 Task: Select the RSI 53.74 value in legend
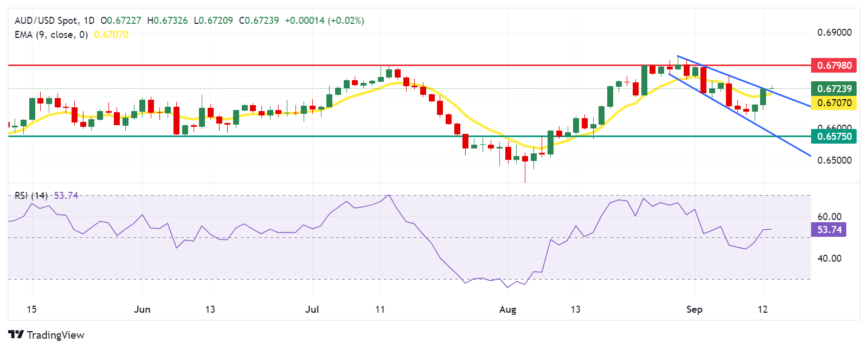(x=66, y=196)
